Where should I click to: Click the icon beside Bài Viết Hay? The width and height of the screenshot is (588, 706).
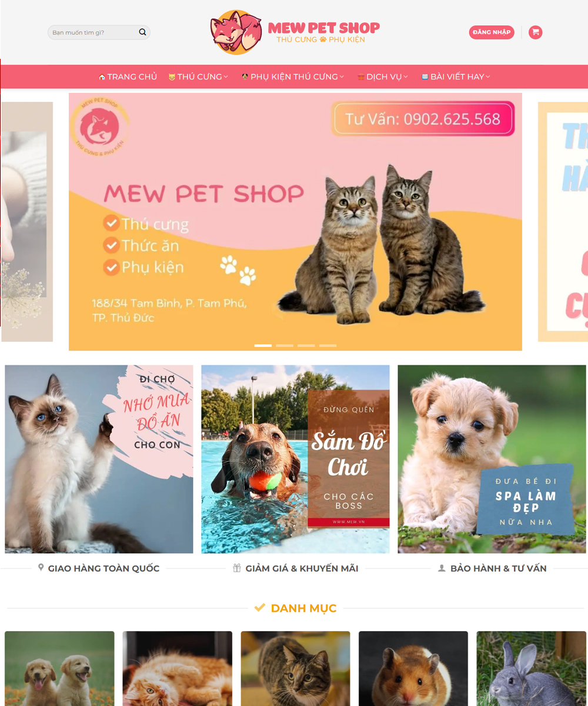tap(425, 76)
